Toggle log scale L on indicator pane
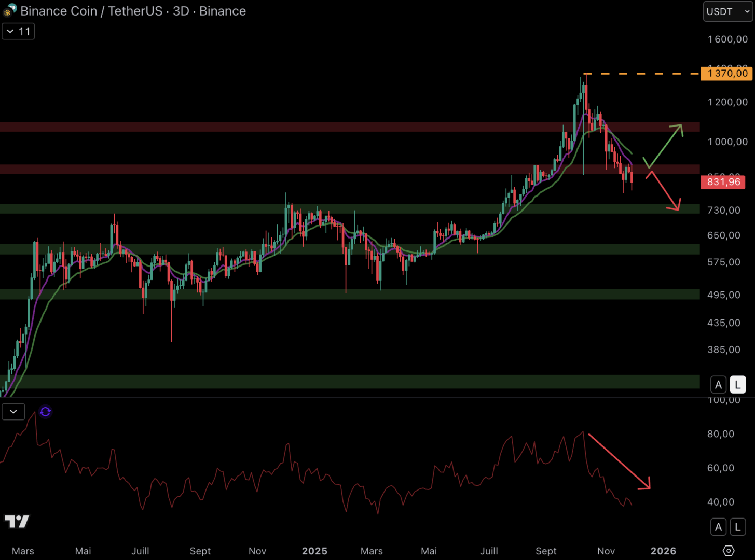The image size is (755, 560). 737,527
